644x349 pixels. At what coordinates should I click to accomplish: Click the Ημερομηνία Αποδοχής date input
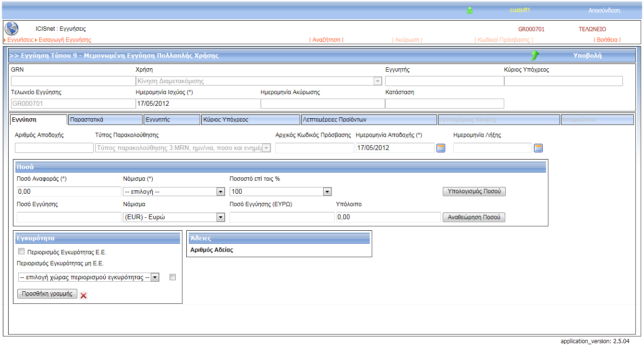[395, 148]
